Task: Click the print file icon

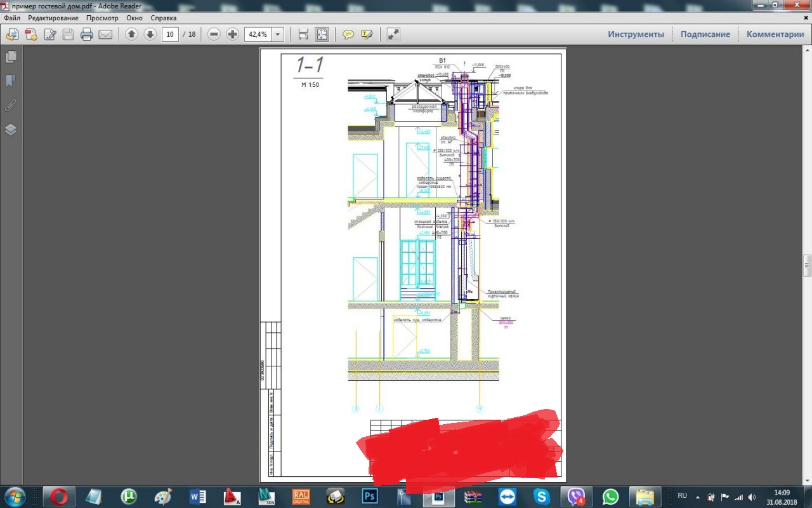Action: coord(87,34)
